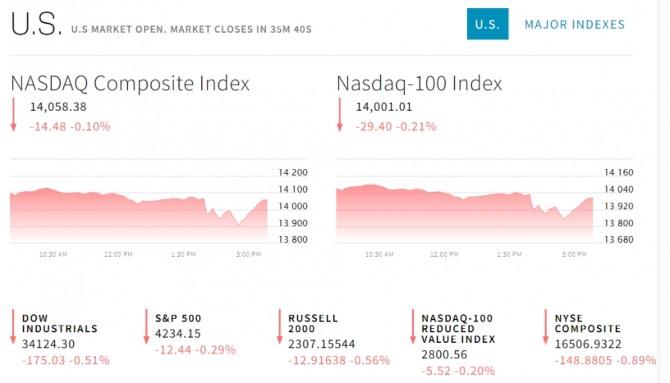Open the S&P 500 index link
670x383 pixels.
click(x=178, y=318)
